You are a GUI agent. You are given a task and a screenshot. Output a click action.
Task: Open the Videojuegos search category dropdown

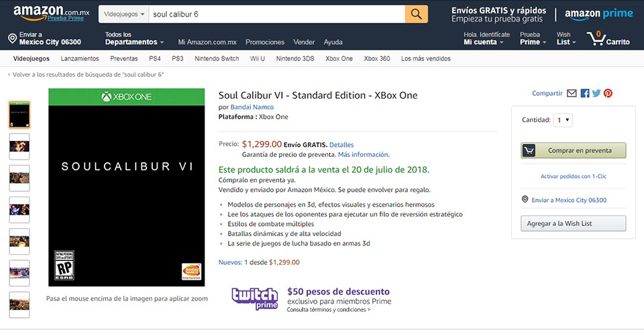pyautogui.click(x=123, y=14)
